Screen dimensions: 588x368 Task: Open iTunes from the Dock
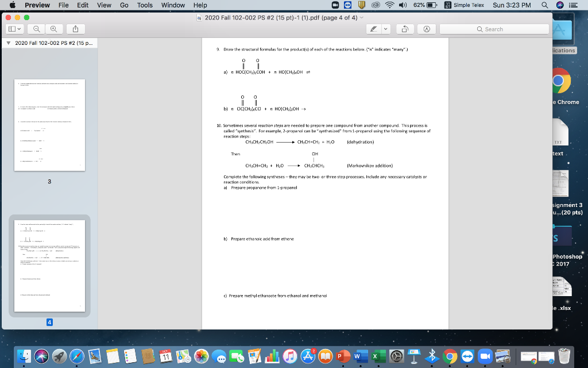tap(290, 356)
